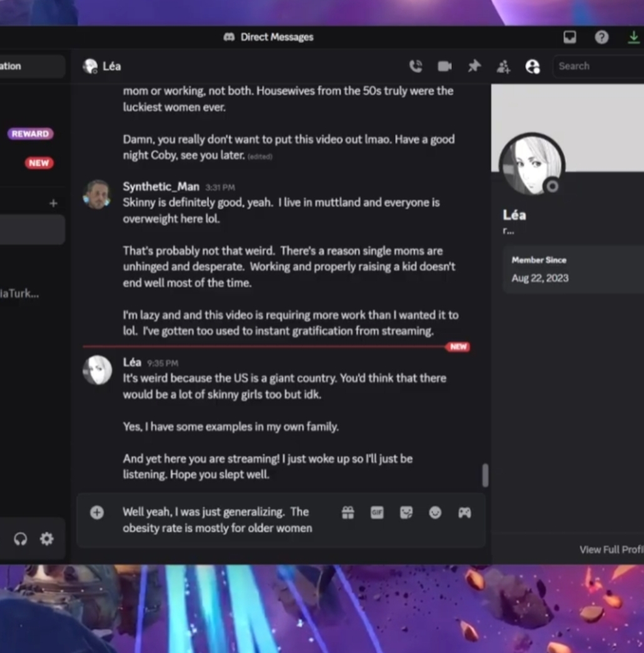Open the conversation ending in 'iaTurk...'
The height and width of the screenshot is (653, 644).
pyautogui.click(x=19, y=294)
